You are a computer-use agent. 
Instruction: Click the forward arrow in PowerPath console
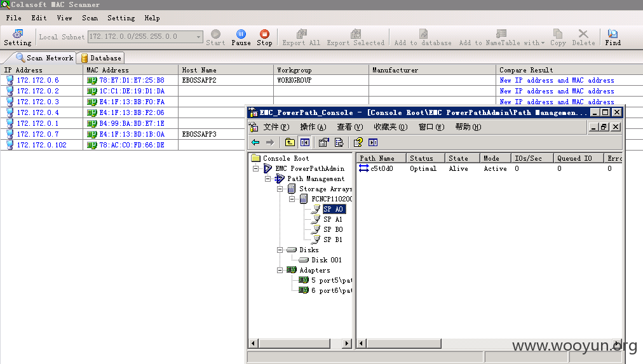click(x=270, y=142)
